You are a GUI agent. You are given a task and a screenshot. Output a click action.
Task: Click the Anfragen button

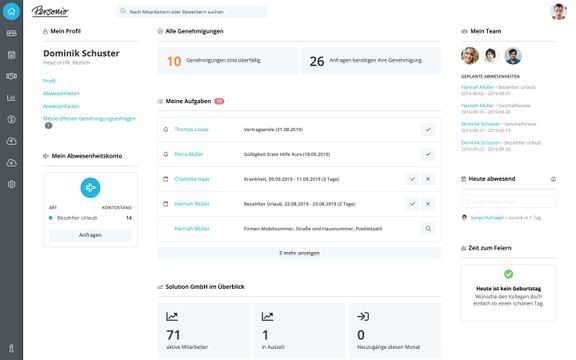(x=90, y=235)
